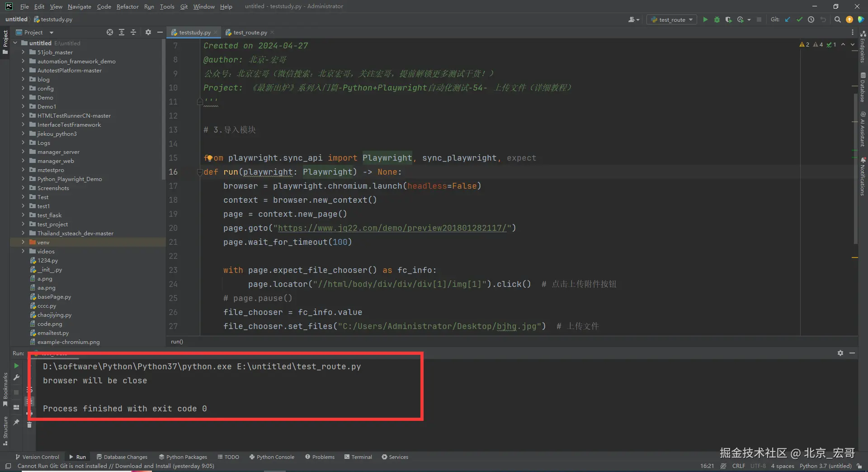Expand the venv folder
Screen dimensions: 868x472
coord(23,242)
